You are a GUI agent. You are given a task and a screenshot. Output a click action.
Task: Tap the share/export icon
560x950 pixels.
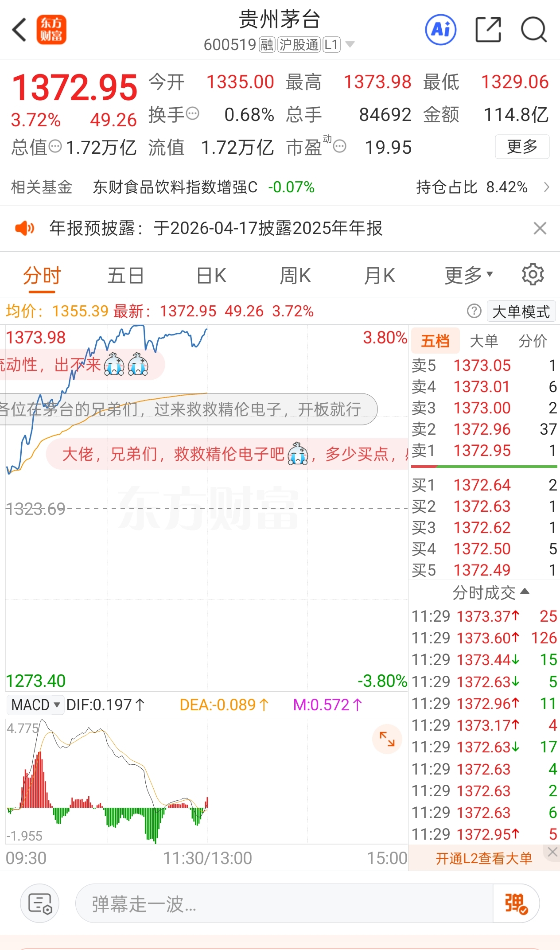pyautogui.click(x=488, y=30)
